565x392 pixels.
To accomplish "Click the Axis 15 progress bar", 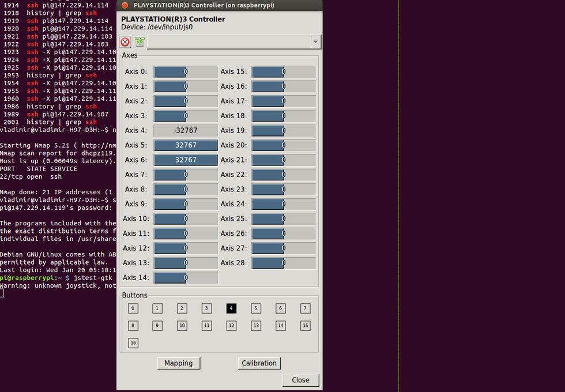I will [284, 71].
